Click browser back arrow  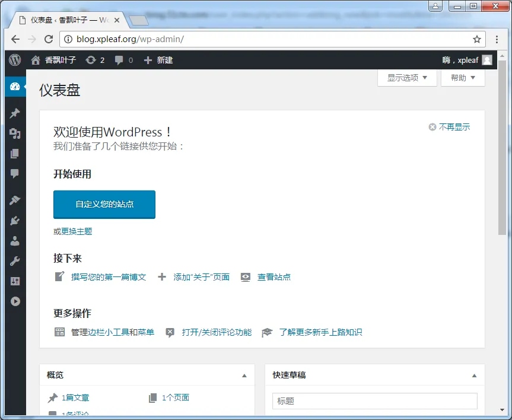coord(15,39)
